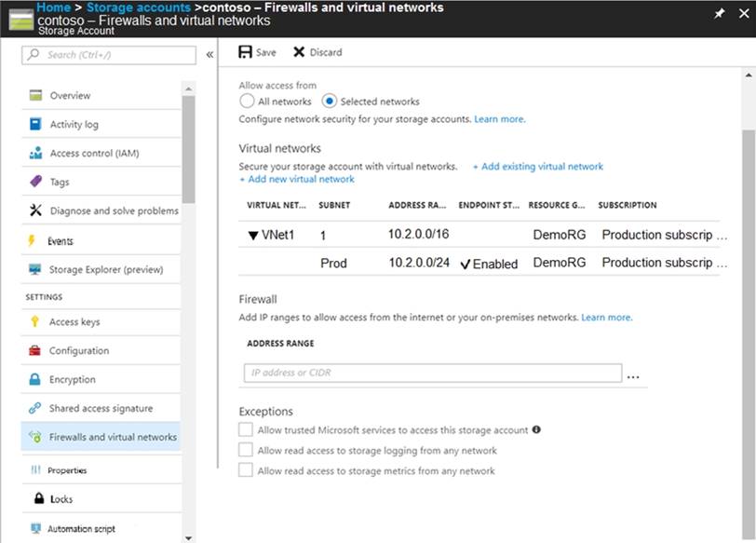Click the search magnifier icon
Viewport: 756px width, 543px height.
(34, 55)
